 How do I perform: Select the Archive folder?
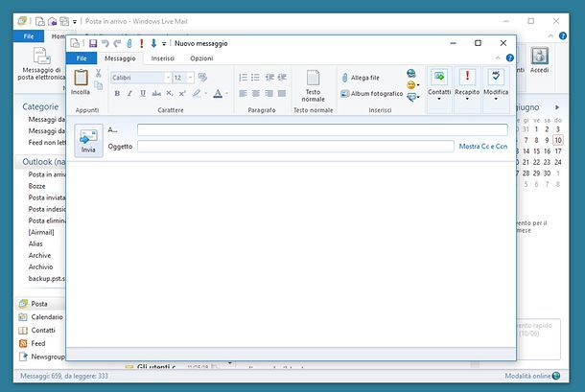(x=39, y=256)
